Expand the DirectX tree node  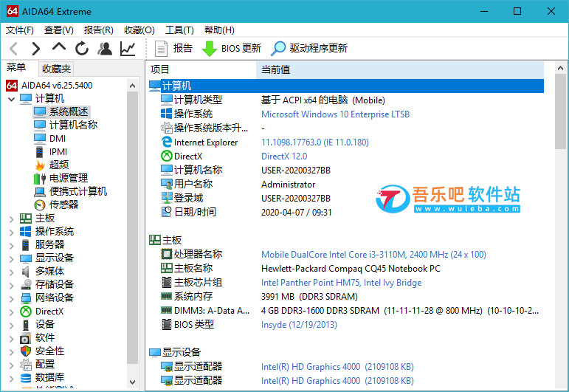point(11,312)
